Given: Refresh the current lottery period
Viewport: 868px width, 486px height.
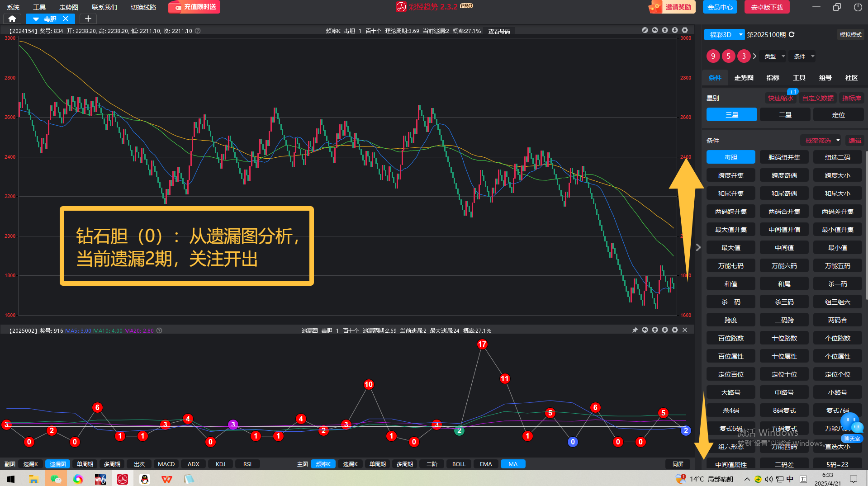Looking at the screenshot, I should (x=792, y=34).
